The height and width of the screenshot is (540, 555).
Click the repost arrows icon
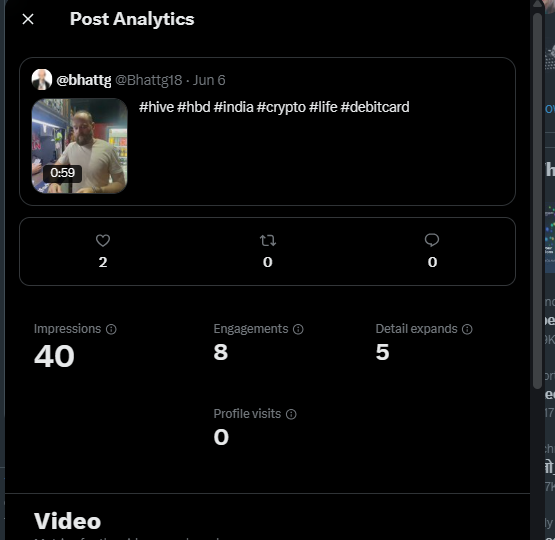click(x=268, y=241)
